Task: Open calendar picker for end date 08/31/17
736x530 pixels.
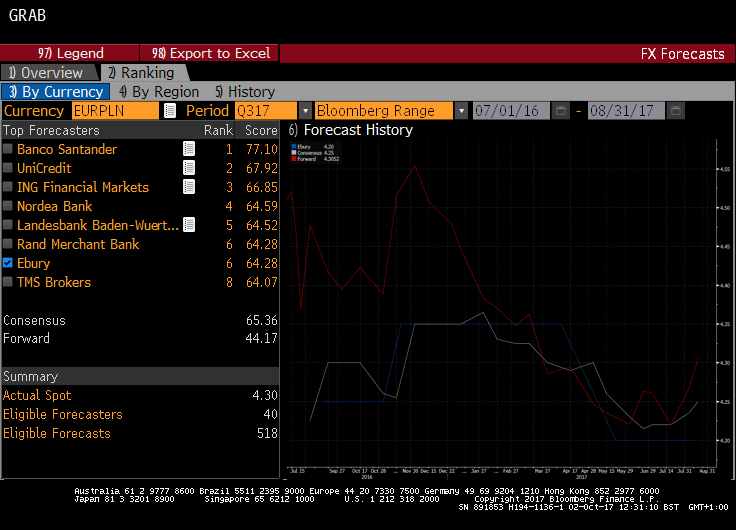Action: [675, 111]
